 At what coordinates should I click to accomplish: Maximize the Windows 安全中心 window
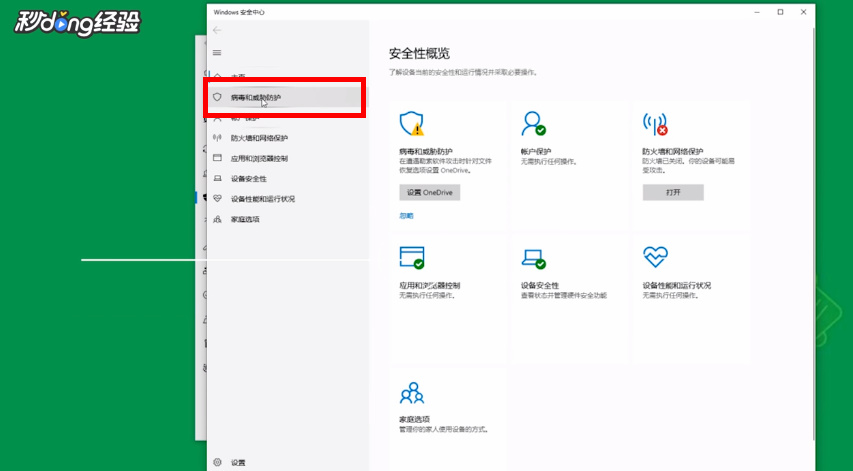[780, 12]
